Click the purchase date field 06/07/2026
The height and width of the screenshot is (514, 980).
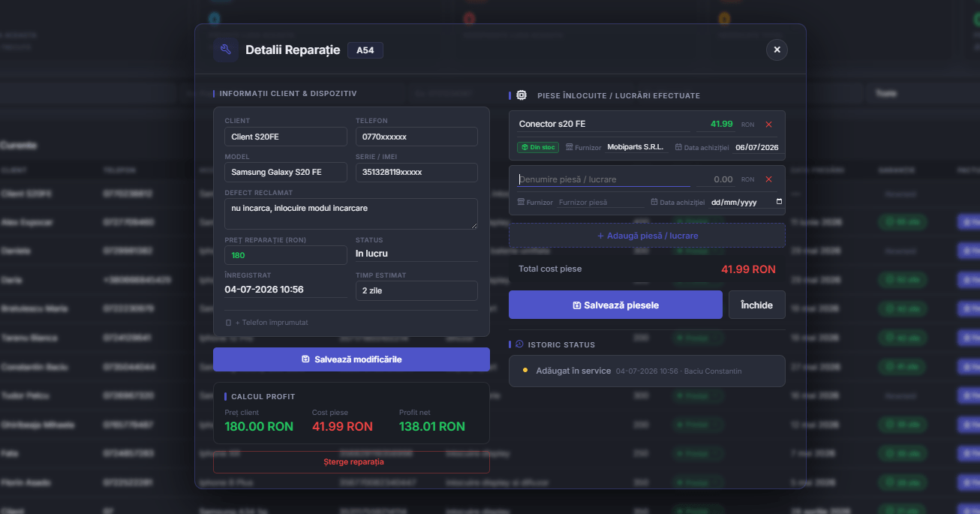tap(757, 148)
